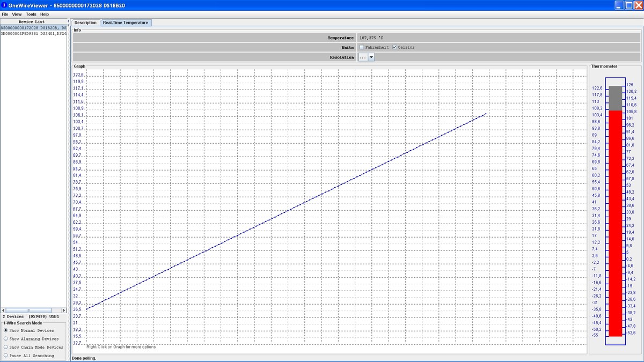Image resolution: width=644 pixels, height=362 pixels.
Task: Click the '2 Devices (DS9490) USB1' status text
Action: 31,316
